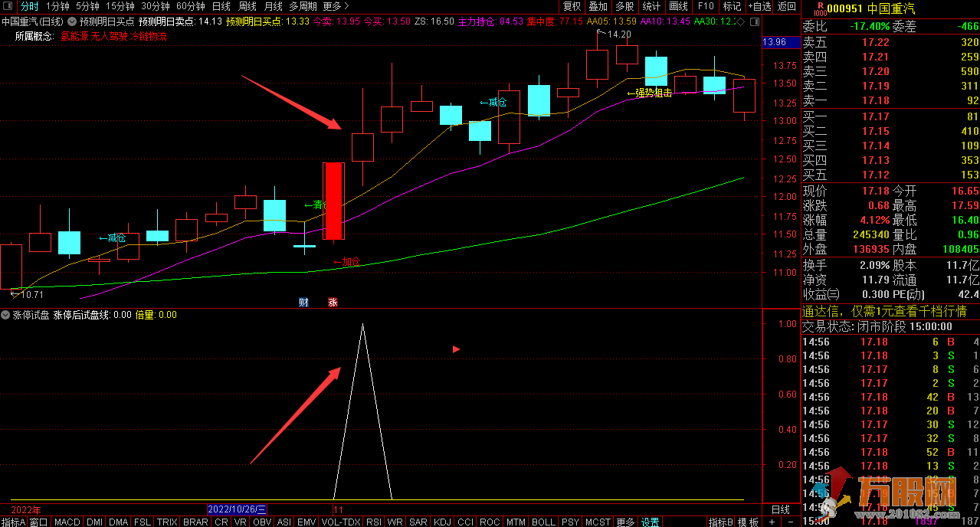Expand main chart indicator dropdown arrow
This screenshot has height=527, width=980.
(72, 21)
